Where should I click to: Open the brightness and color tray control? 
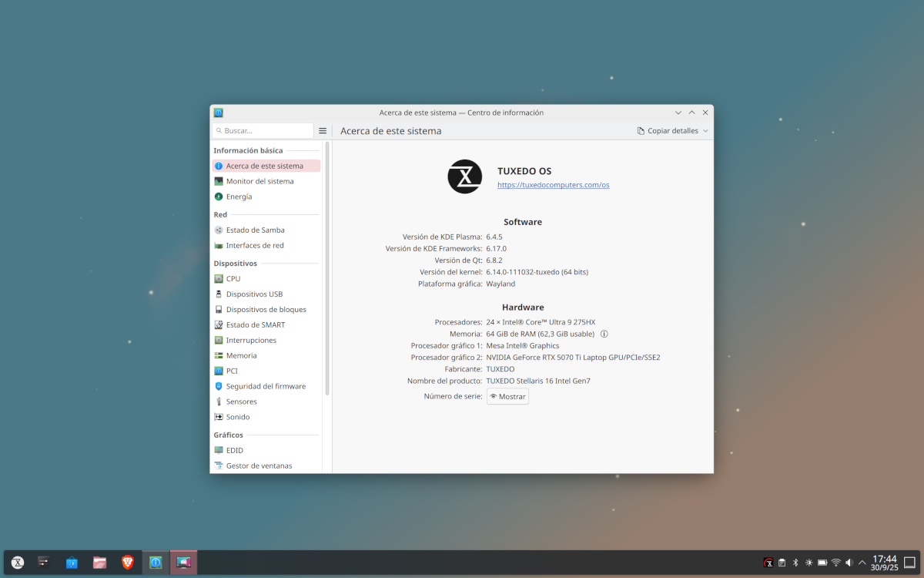point(808,563)
